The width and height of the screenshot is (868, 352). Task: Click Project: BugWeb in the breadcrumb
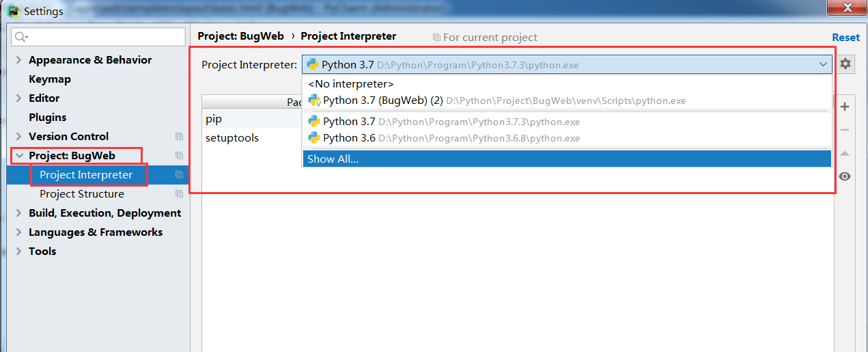[x=240, y=36]
